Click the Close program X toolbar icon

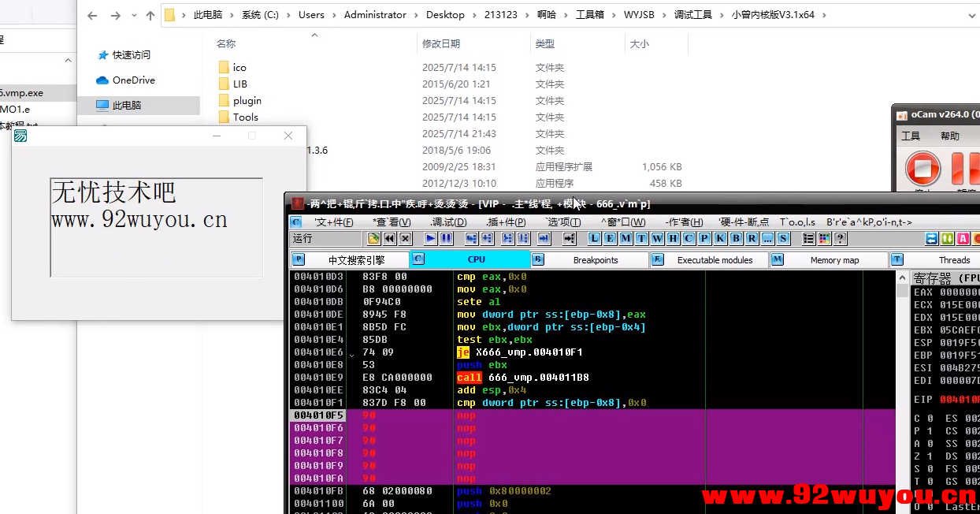click(x=405, y=238)
